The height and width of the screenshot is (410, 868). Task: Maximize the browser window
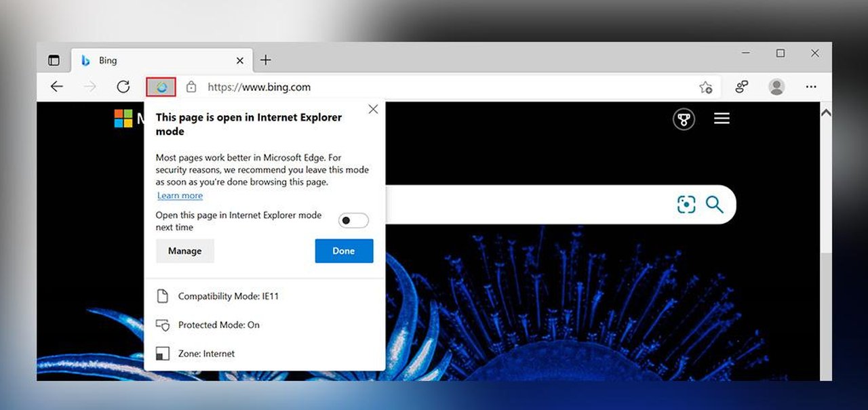coord(781,53)
